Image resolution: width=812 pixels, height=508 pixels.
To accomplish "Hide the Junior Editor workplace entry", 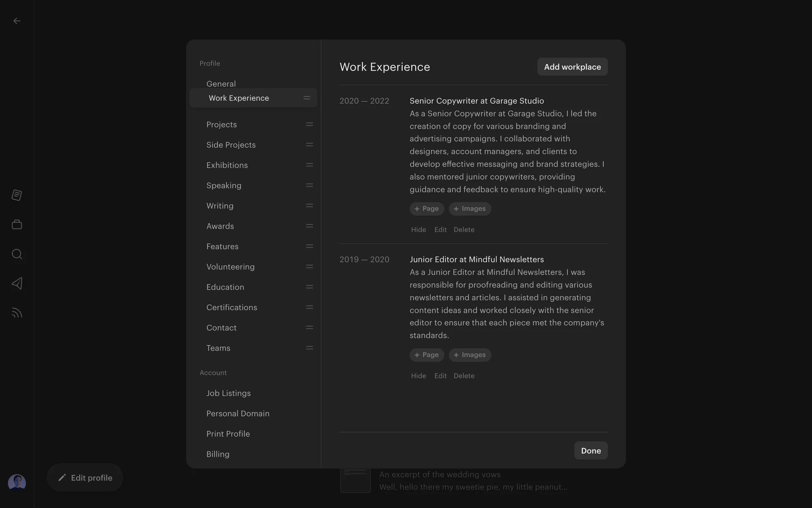I will coord(418,376).
